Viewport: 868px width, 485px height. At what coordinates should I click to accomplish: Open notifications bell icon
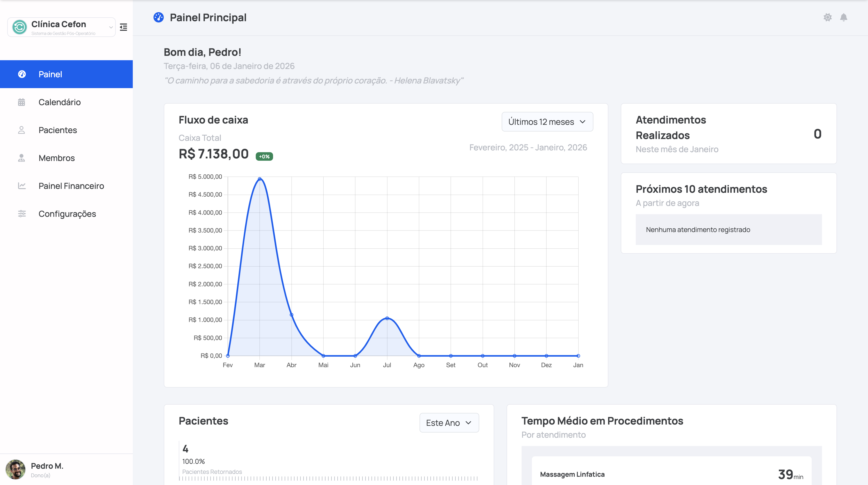(843, 17)
